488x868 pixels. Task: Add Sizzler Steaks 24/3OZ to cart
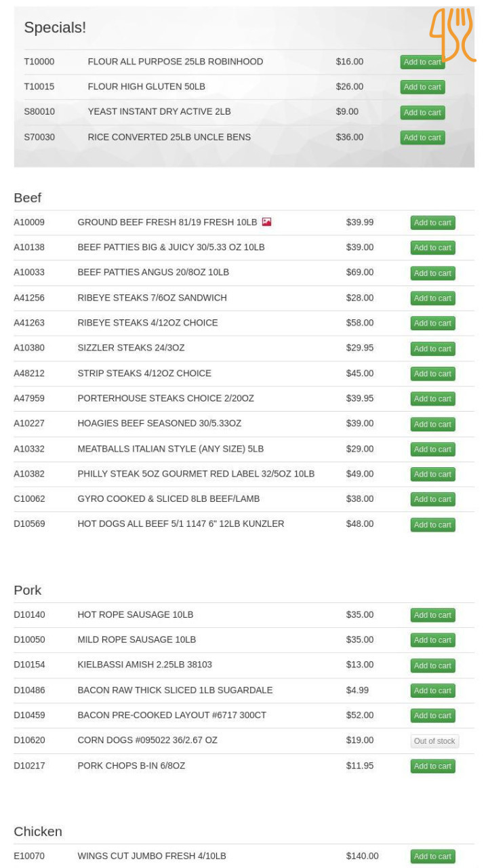click(x=432, y=349)
